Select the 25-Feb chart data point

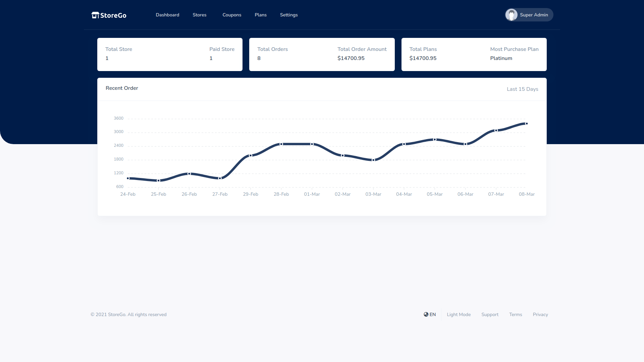[x=159, y=181]
